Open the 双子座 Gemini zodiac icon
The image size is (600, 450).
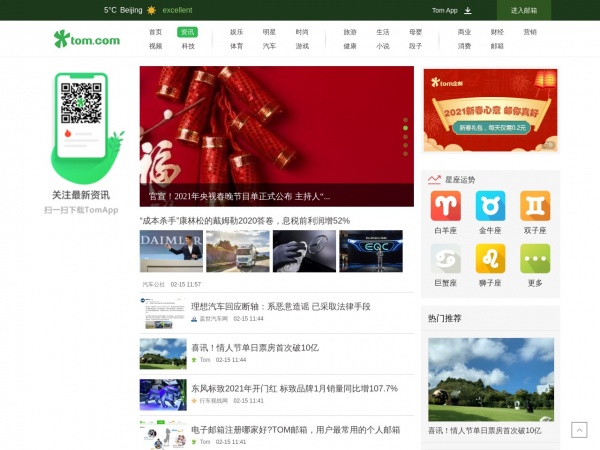(535, 206)
